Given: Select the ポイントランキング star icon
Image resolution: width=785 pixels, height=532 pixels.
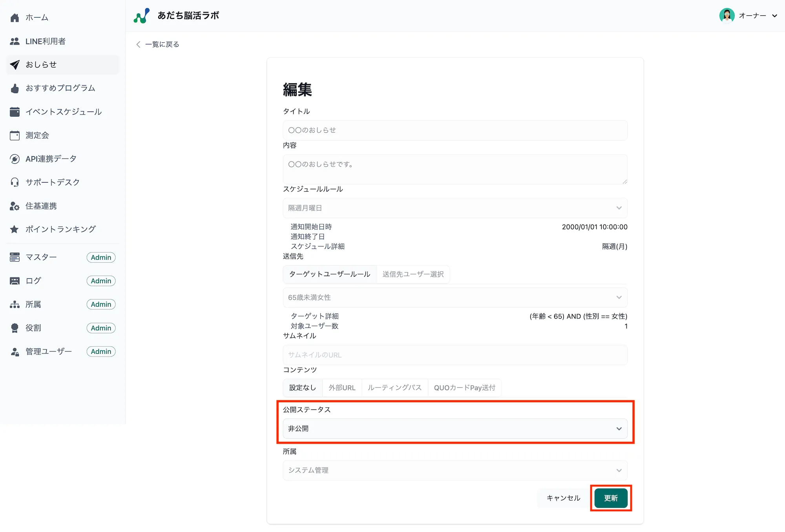Looking at the screenshot, I should (x=15, y=229).
